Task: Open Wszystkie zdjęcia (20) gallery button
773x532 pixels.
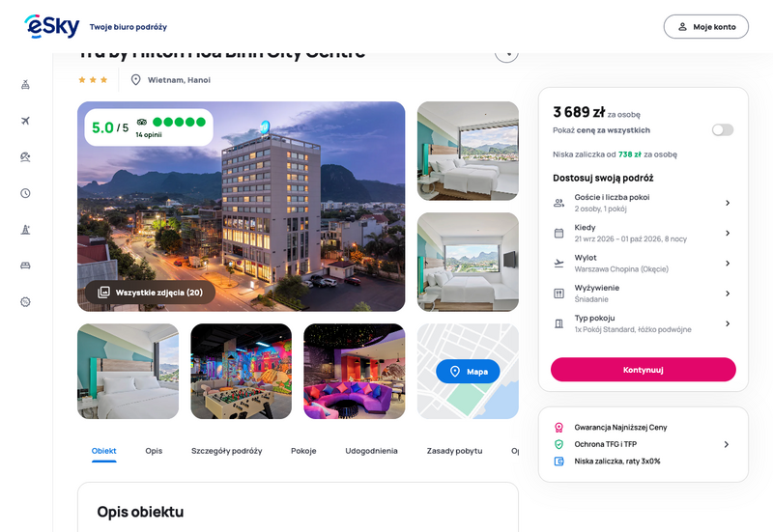Action: click(151, 293)
